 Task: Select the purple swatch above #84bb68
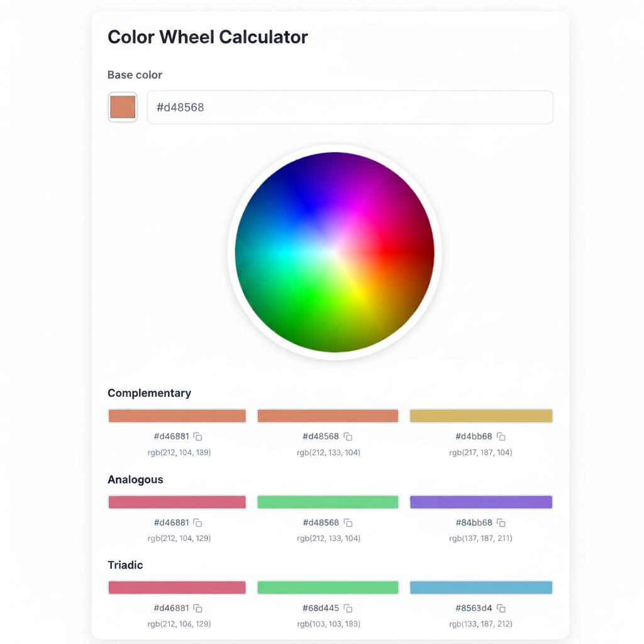[481, 502]
